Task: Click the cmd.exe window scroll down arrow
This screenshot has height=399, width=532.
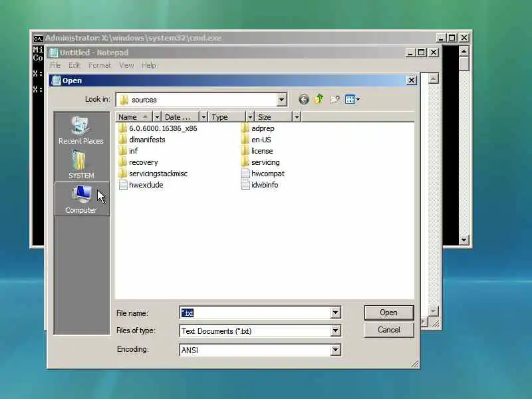Action: [x=464, y=240]
